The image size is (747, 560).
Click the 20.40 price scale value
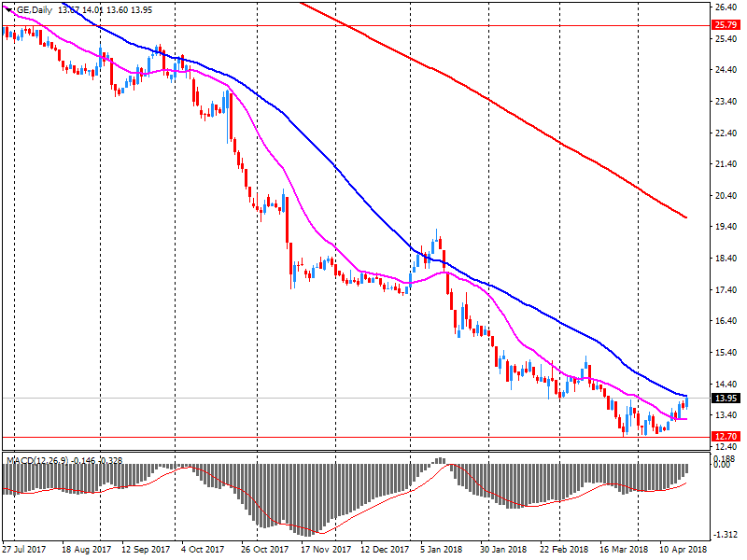tap(726, 195)
